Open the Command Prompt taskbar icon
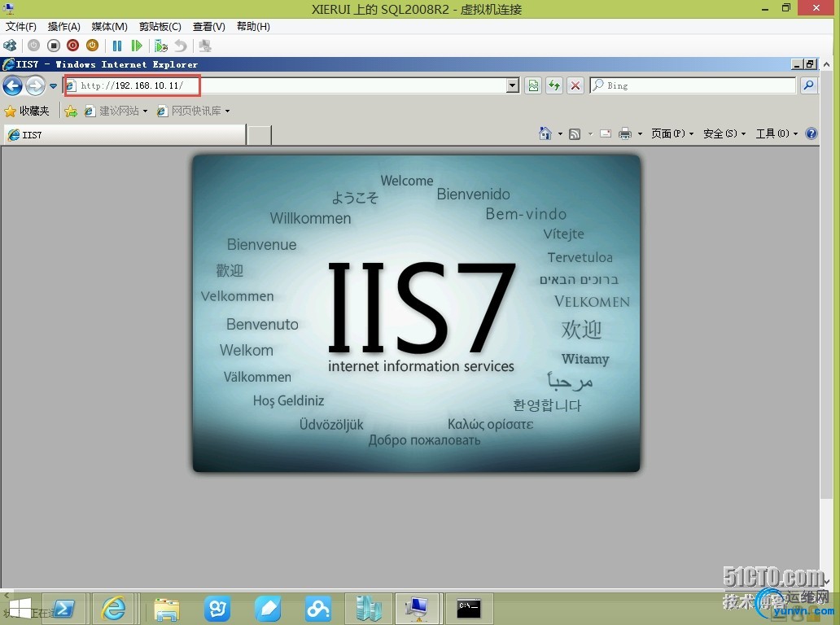840x625 pixels. 469,609
